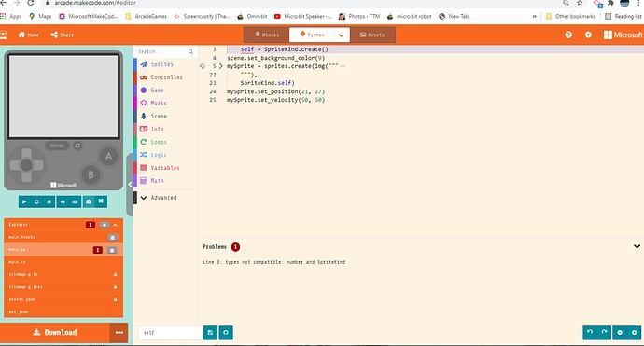Open the settings gear menu

tap(588, 35)
